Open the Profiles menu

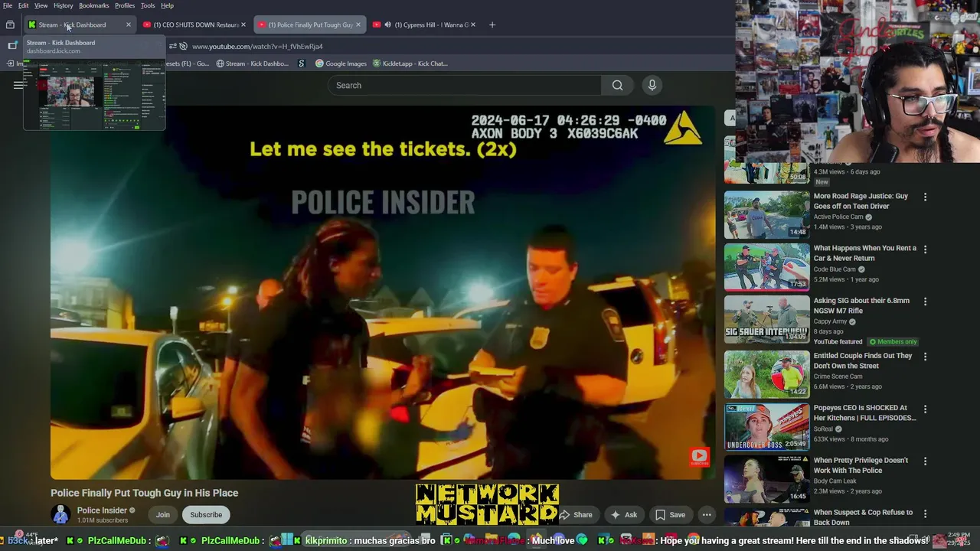pos(125,5)
